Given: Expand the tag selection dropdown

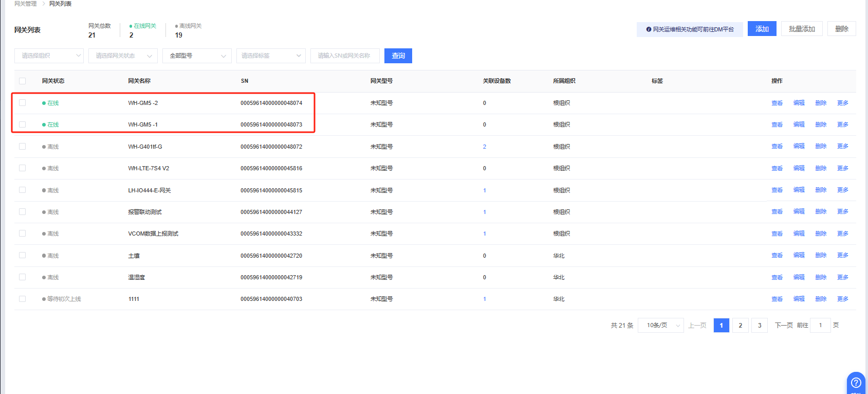Looking at the screenshot, I should (x=271, y=56).
